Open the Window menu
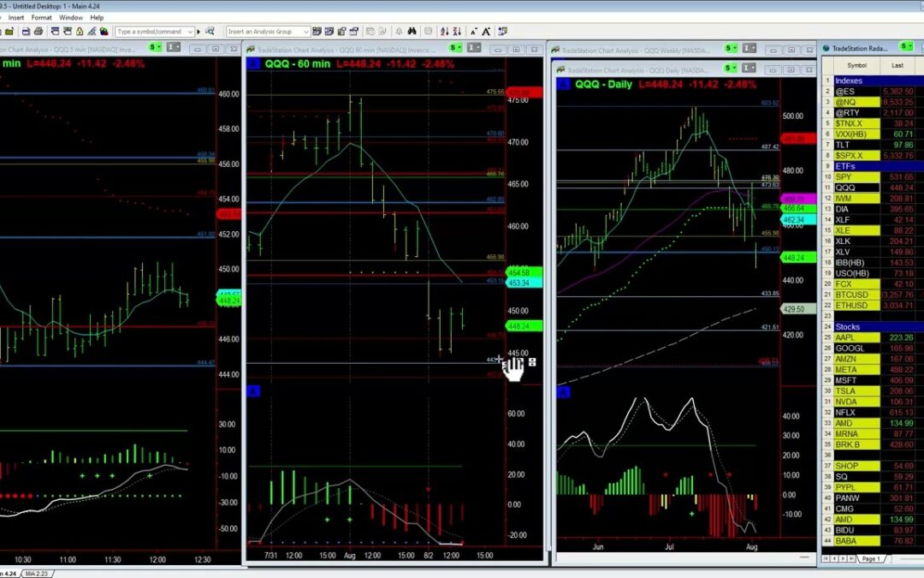Image resolution: width=924 pixels, height=578 pixels. click(71, 18)
